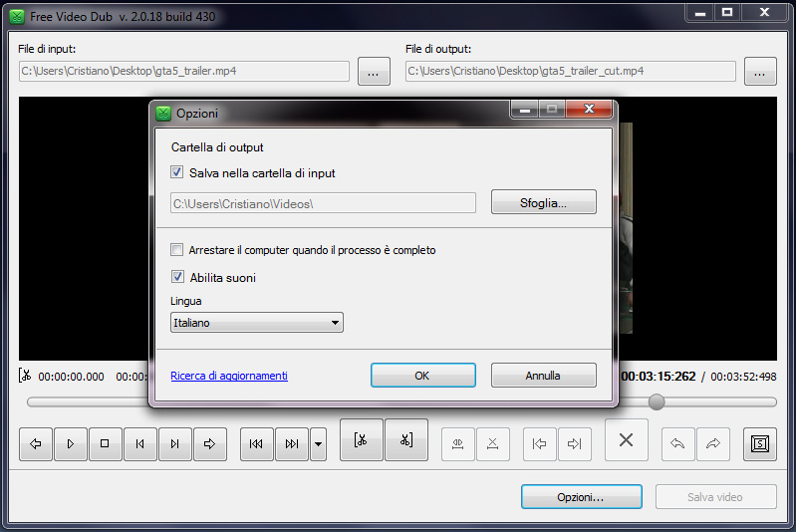This screenshot has height=532, width=796.
Task: Disable Abilita suoni checkbox
Action: tap(177, 277)
